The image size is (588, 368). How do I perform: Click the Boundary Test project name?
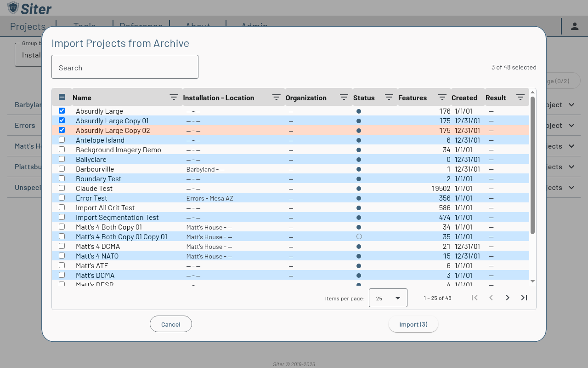[x=99, y=179]
